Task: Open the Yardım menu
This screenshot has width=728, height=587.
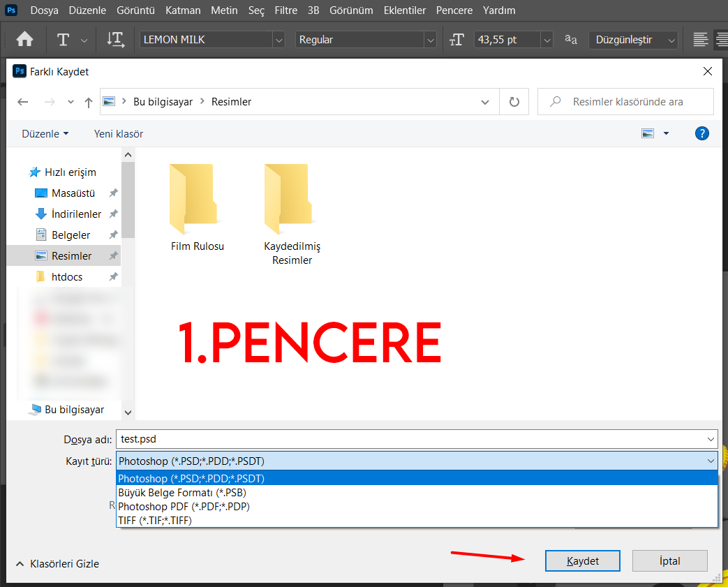Action: coord(498,10)
